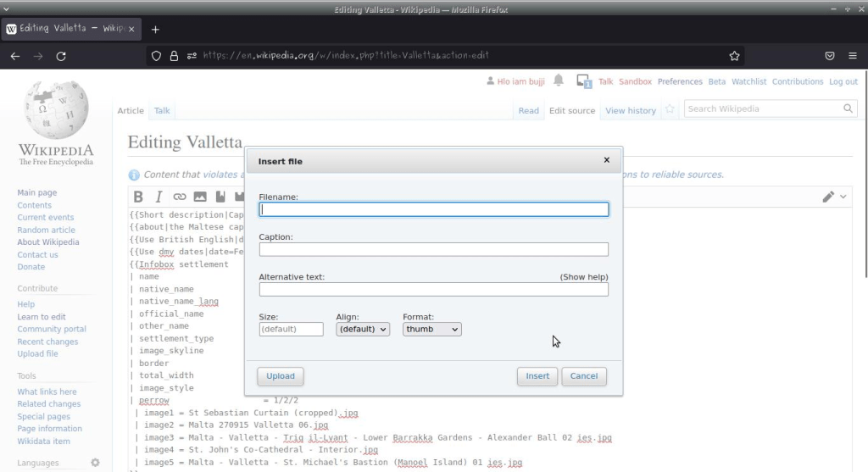Click into the Caption text field
Screen dimensions: 868x472
point(433,249)
